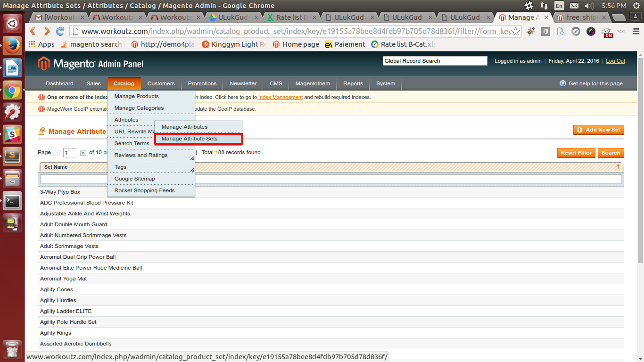Screen dimensions: 644x362
Task: Click the Log Out link
Action: tap(615, 61)
